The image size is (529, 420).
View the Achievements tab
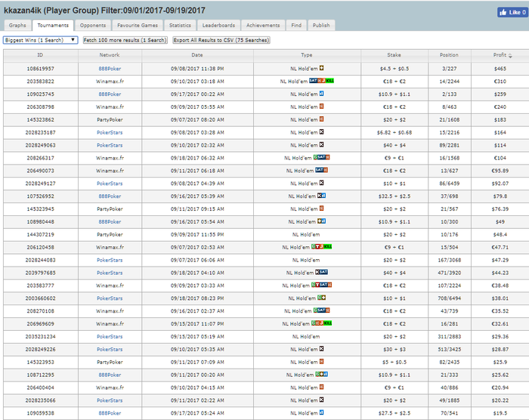point(263,25)
